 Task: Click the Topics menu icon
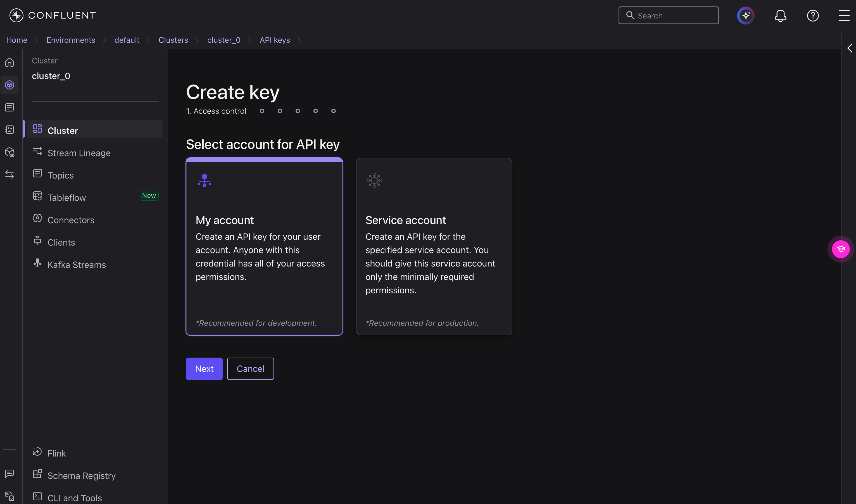[37, 173]
